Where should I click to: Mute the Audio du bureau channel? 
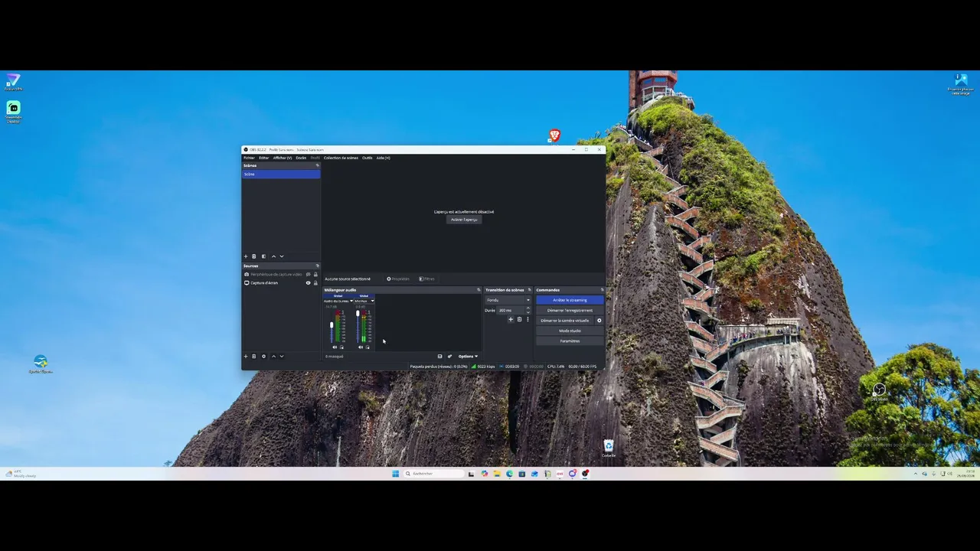click(x=335, y=347)
